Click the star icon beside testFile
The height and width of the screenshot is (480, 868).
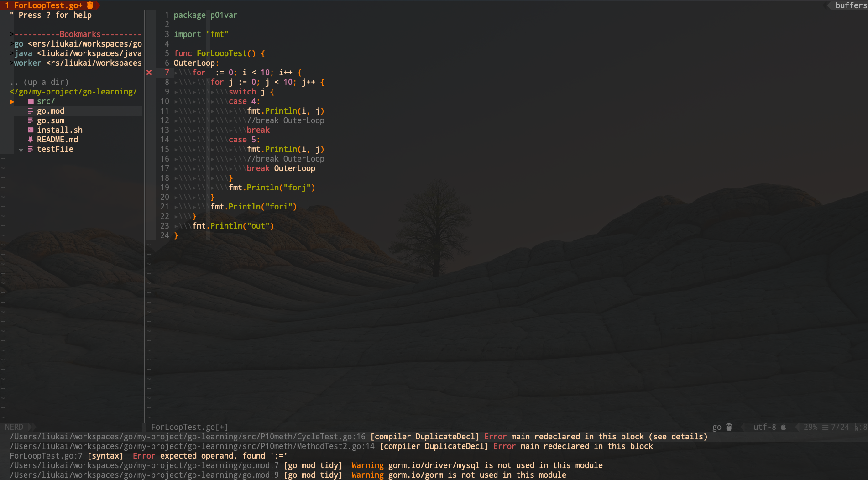coord(21,150)
